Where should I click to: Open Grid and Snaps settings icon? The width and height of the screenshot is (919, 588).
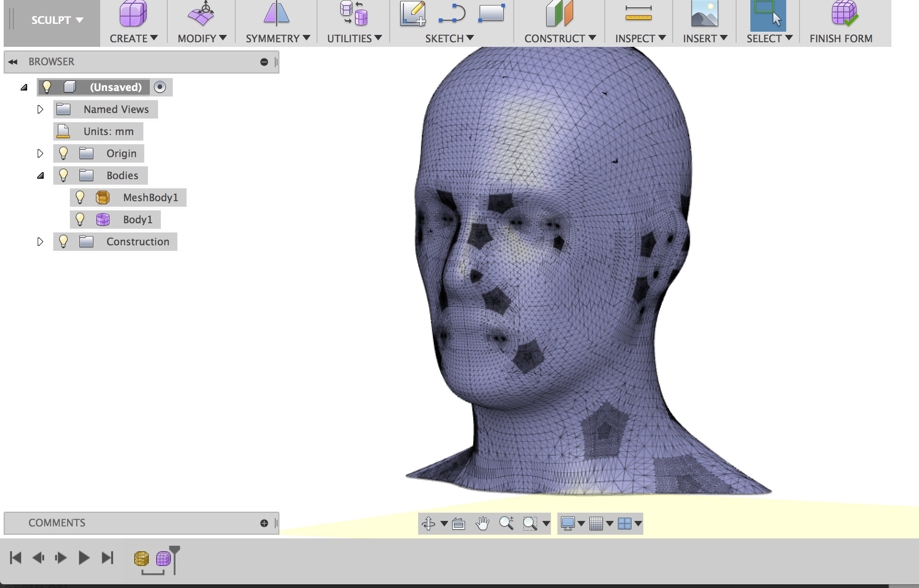(x=596, y=523)
